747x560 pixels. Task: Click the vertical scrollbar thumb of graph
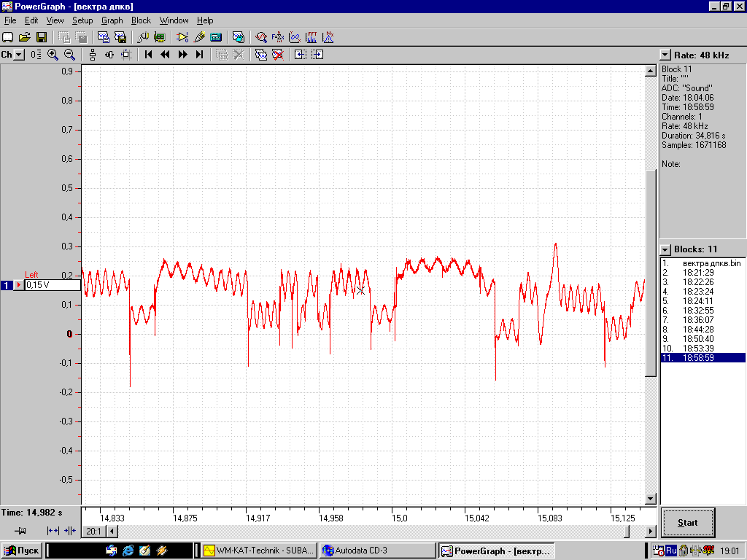point(651,273)
